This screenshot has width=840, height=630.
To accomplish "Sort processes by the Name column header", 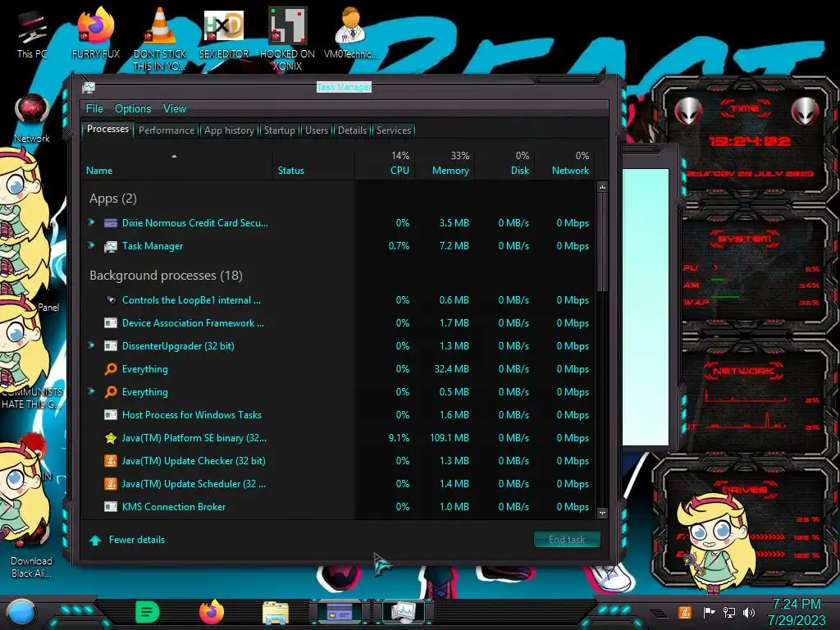I will coord(177,163).
